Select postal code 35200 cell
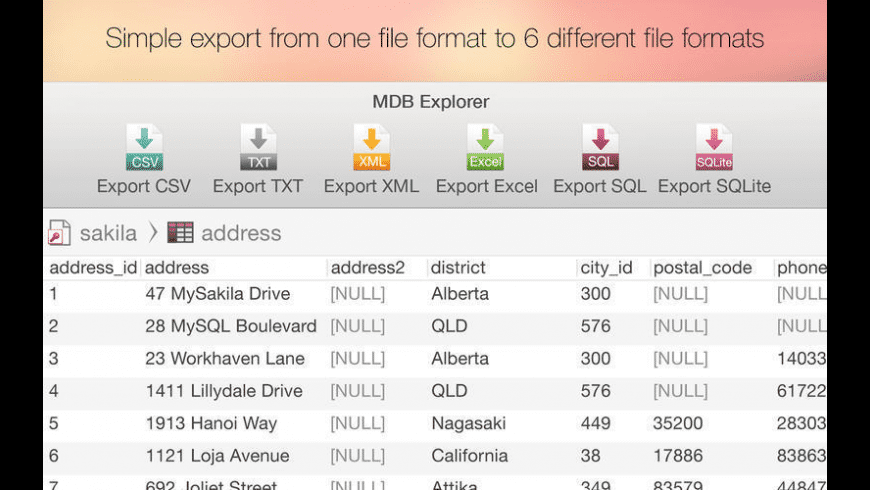 677,423
